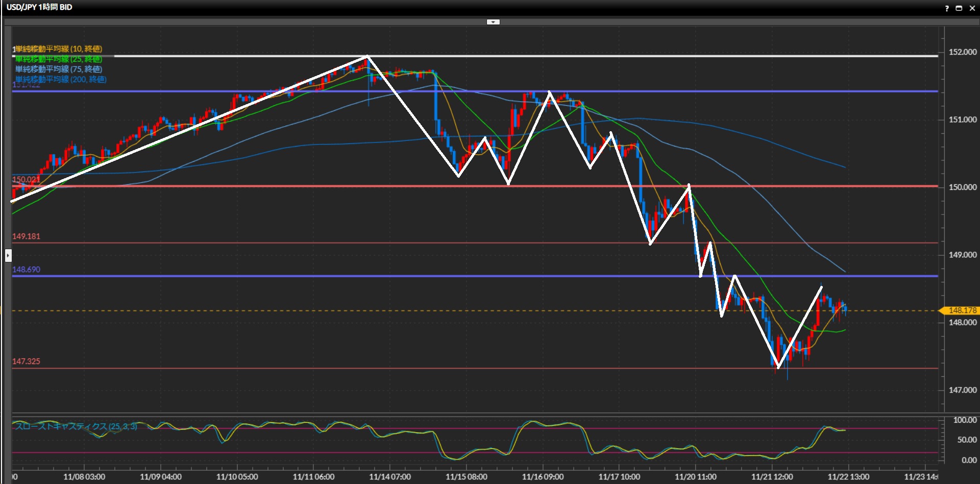Click the 150.021 horizontal line label
Image resolution: width=980 pixels, height=484 pixels.
click(26, 180)
